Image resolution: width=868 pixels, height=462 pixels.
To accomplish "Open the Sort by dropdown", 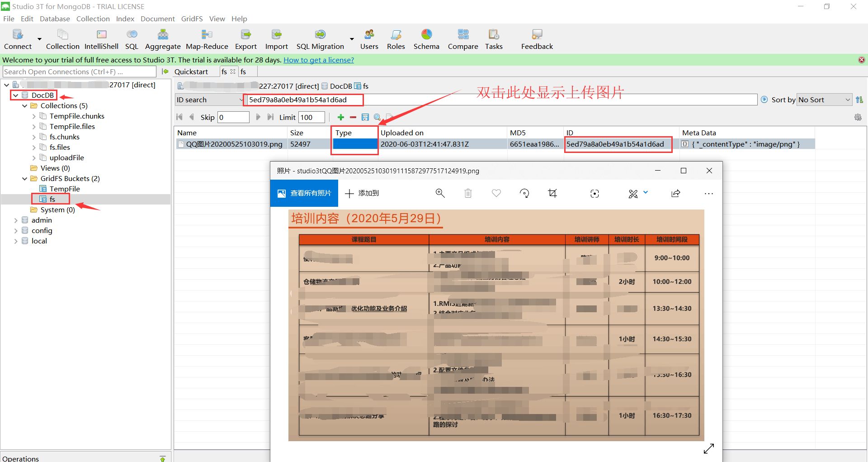I will [x=825, y=100].
